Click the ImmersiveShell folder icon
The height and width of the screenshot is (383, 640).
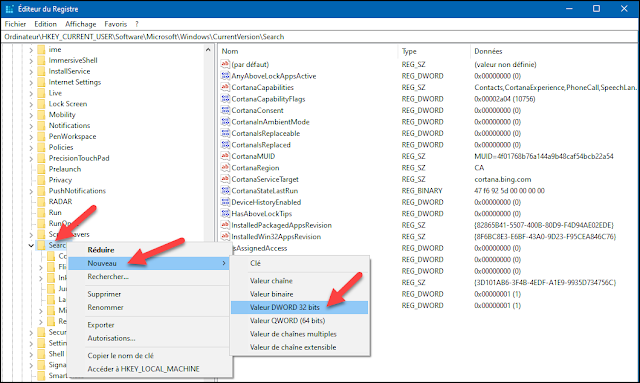pyautogui.click(x=41, y=60)
